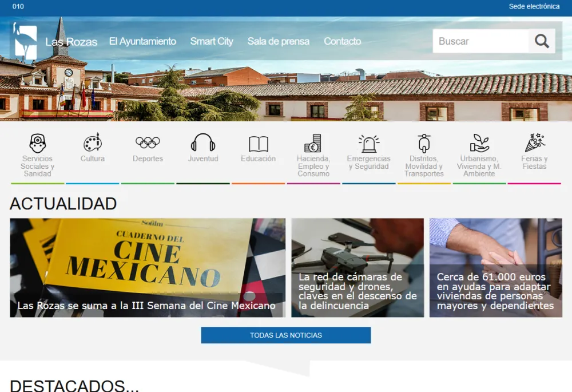Open the Educación open book icon
The height and width of the screenshot is (392, 572).
click(x=259, y=144)
